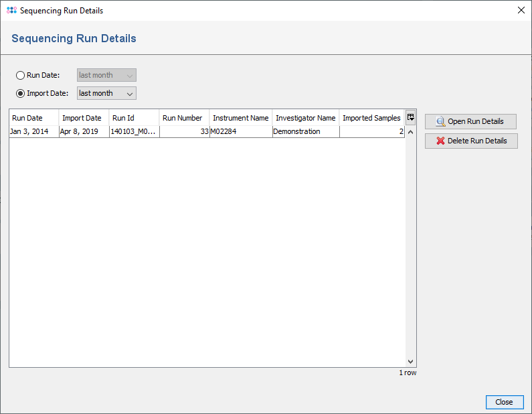The height and width of the screenshot is (414, 532).
Task: Select the row with run id 140103_M0...
Action: pyautogui.click(x=133, y=132)
